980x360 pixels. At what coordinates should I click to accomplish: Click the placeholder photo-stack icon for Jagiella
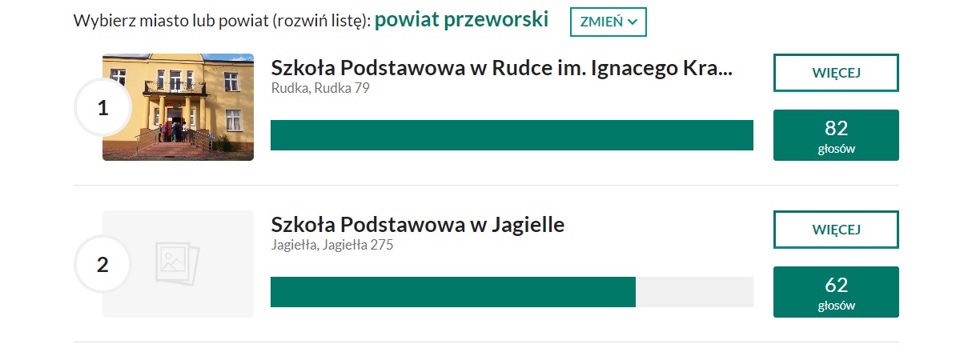point(177,263)
